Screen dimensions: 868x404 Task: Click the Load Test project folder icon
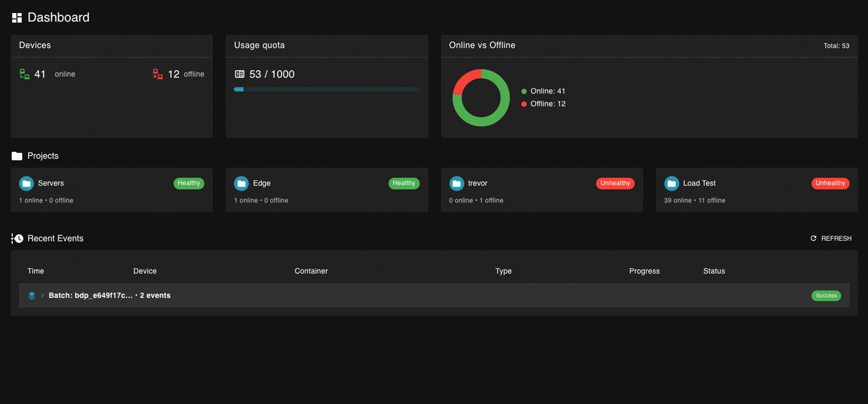671,183
